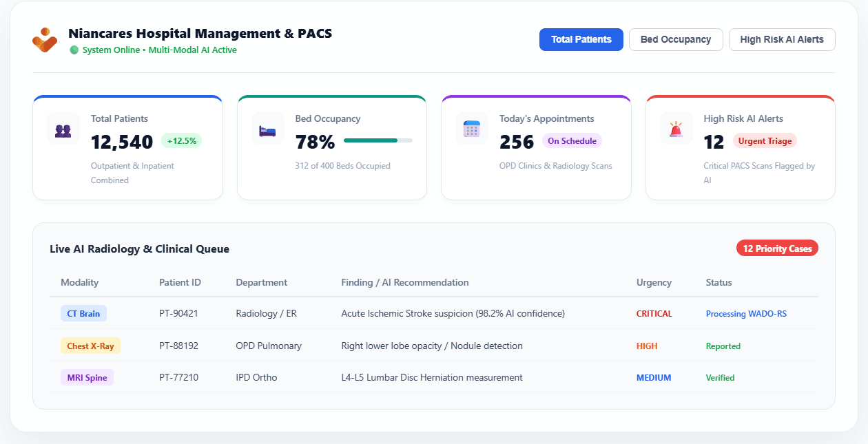Click the green System Online status dot
Image resolution: width=868 pixels, height=444 pixels.
[x=74, y=50]
